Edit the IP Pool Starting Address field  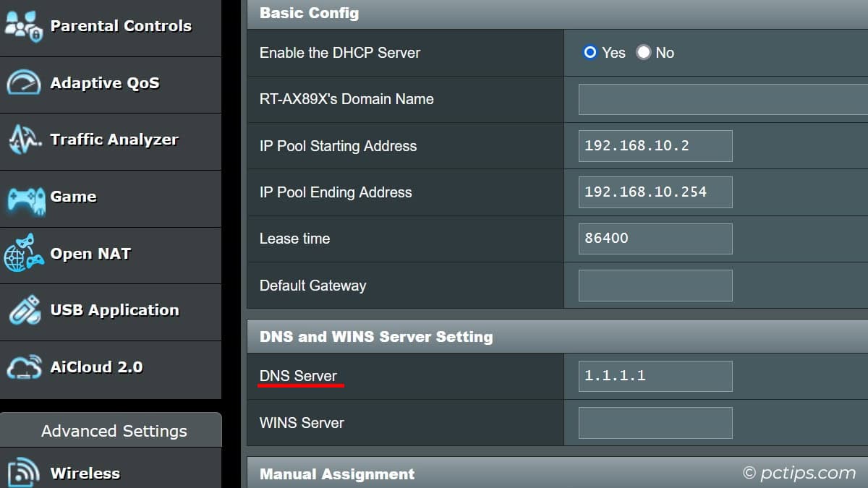655,146
